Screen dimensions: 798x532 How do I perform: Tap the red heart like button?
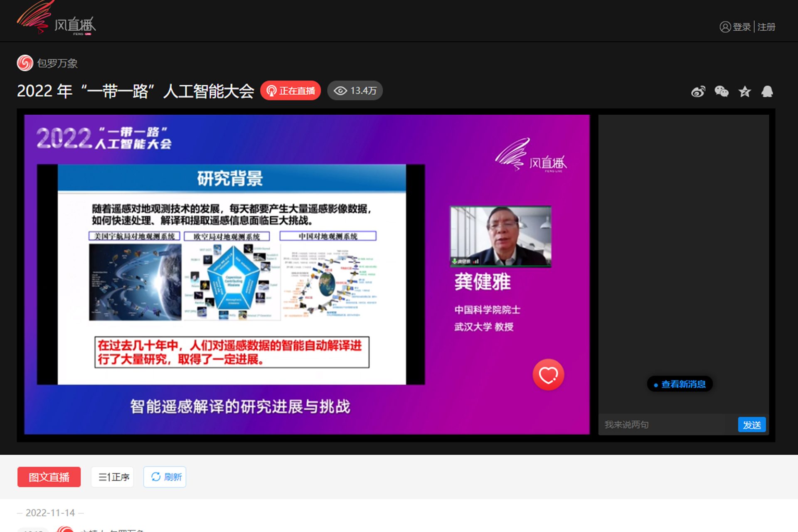point(548,375)
